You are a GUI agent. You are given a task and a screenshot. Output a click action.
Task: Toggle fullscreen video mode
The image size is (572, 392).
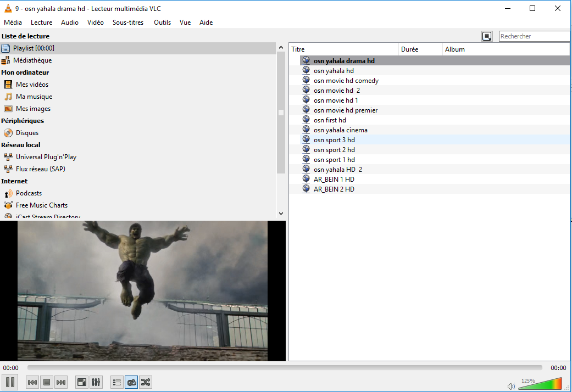(x=82, y=382)
